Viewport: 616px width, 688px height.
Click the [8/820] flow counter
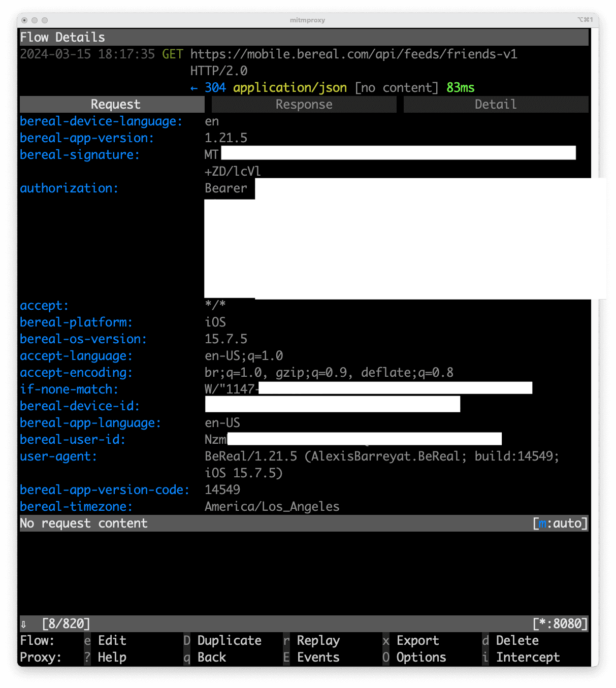click(x=66, y=624)
